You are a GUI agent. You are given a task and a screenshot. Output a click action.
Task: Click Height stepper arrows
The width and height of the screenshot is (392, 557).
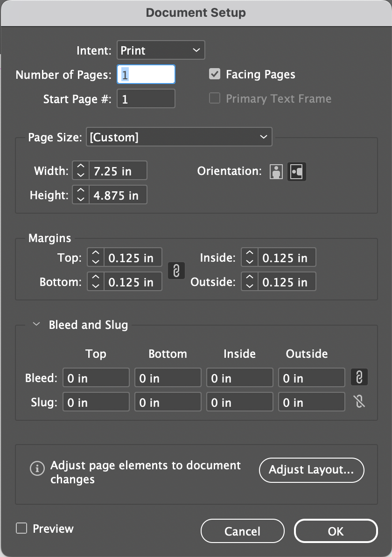click(81, 195)
